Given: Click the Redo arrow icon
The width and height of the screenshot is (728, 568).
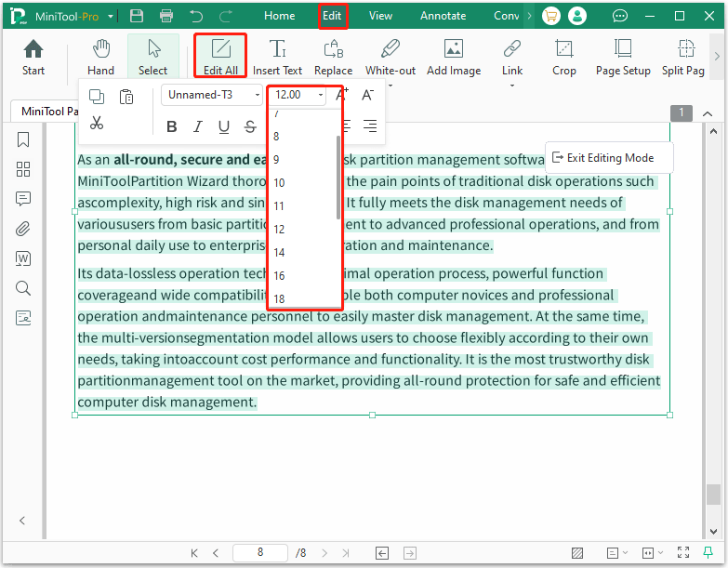Looking at the screenshot, I should point(226,16).
